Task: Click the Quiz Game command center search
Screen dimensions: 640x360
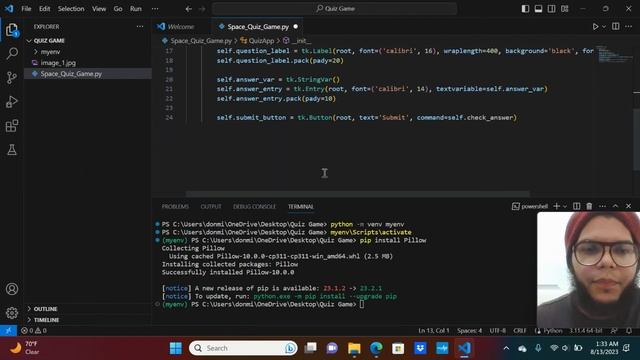Action: (335, 9)
